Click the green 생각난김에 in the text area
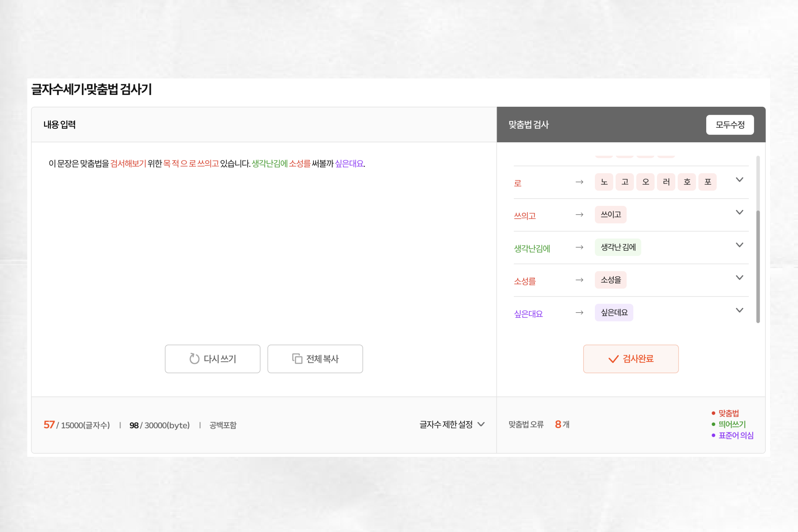The height and width of the screenshot is (532, 798). pos(269,164)
